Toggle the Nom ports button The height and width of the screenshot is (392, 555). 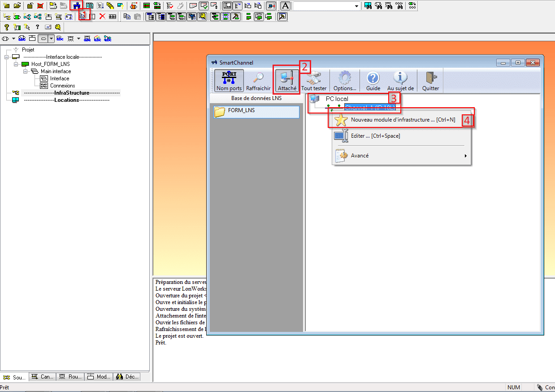pos(229,81)
